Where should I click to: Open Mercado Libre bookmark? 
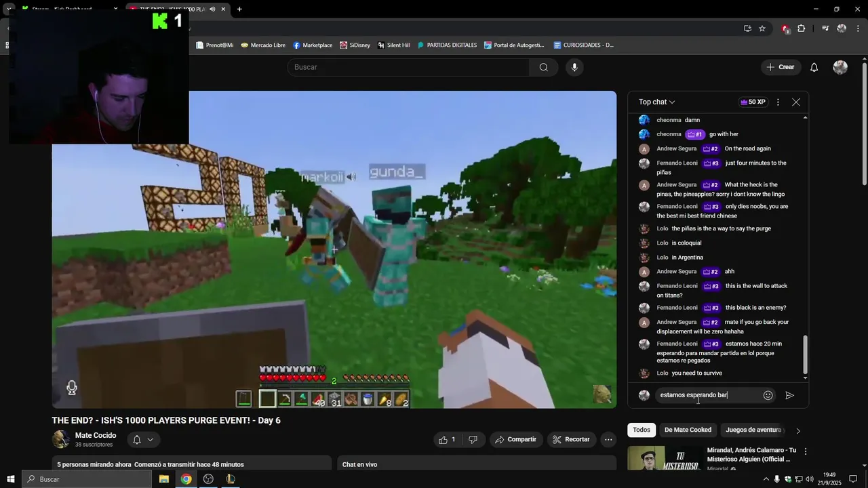[x=263, y=45]
